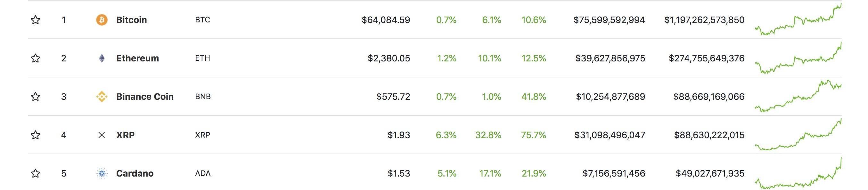Screen dimensions: 868x190
Task: Favorite Bitcoin with the star icon
Action: pyautogui.click(x=35, y=20)
